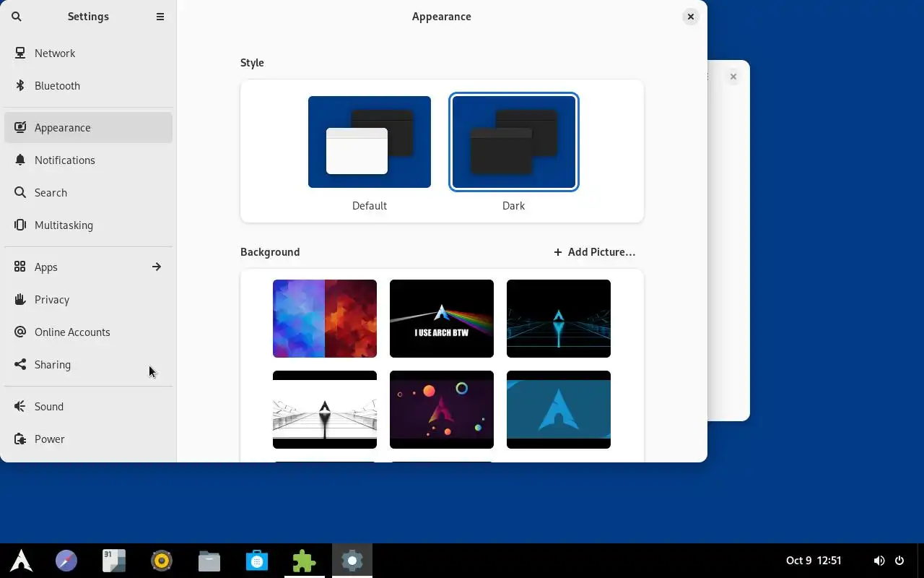Open the Settings search icon
Image resolution: width=924 pixels, height=578 pixels.
coord(17,17)
